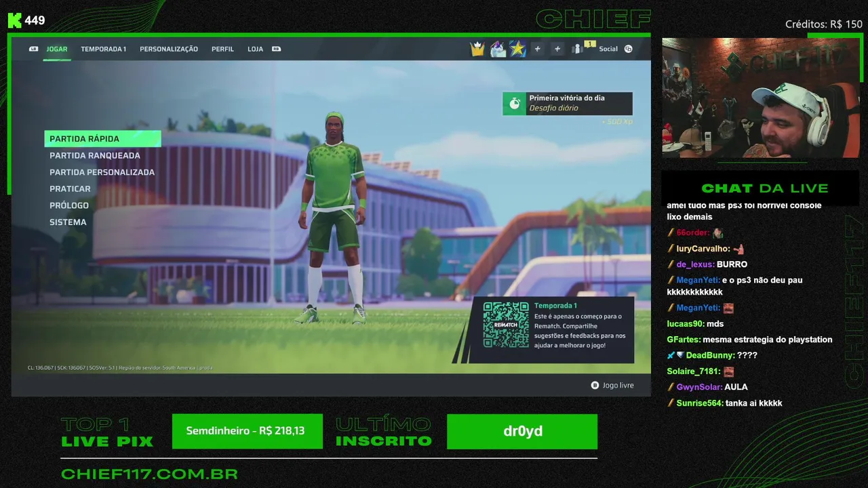The image size is (868, 488).
Task: Click the gold crown player avatar
Action: click(477, 49)
